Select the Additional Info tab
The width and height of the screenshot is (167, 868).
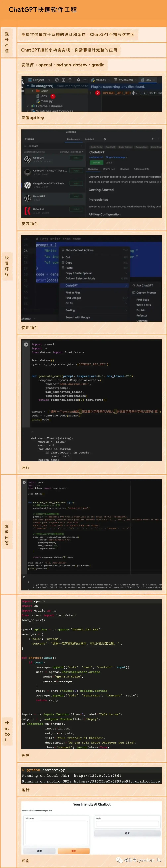pyautogui.click(x=141, y=169)
